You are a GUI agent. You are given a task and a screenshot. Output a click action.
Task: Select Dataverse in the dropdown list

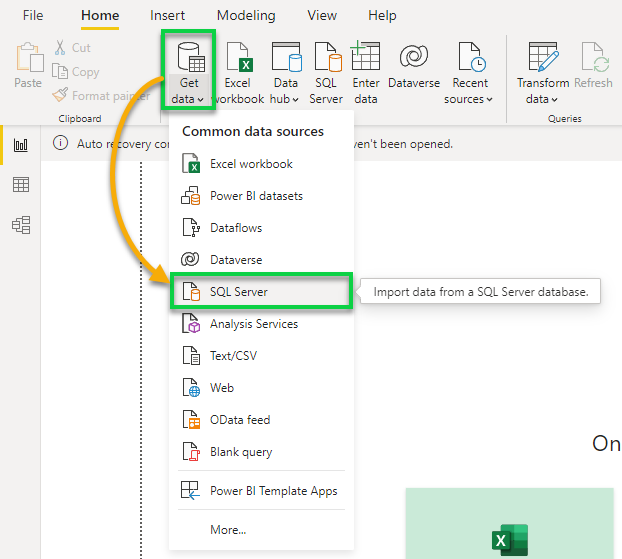coord(261,259)
